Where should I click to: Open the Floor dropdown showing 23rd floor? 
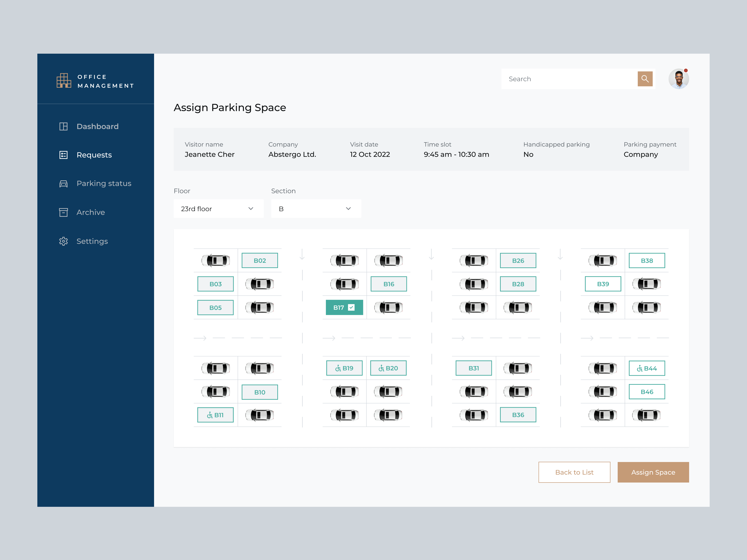pyautogui.click(x=218, y=209)
